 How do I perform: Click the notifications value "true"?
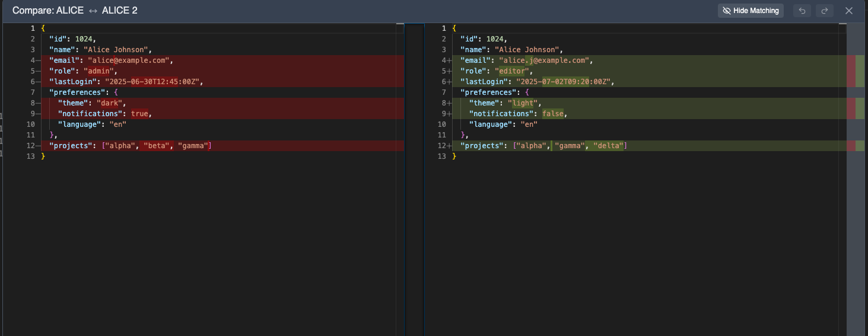pyautogui.click(x=139, y=114)
